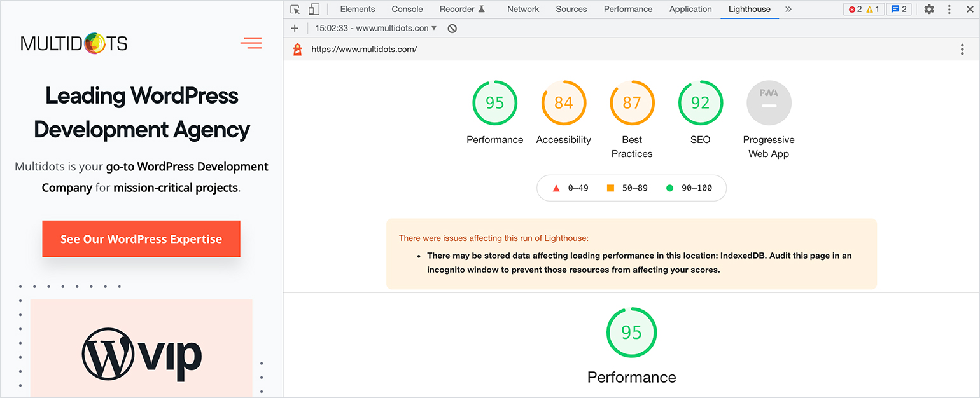Click See Our WordPress Expertise button

pos(141,239)
